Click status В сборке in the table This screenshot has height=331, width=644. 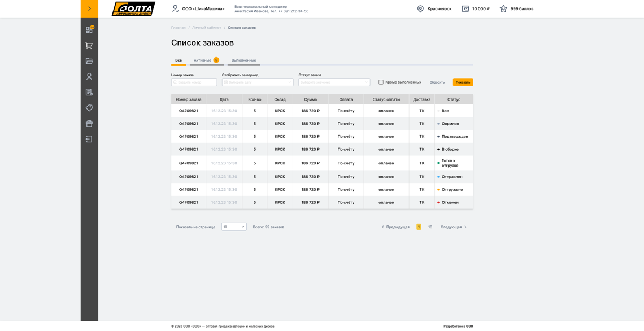pos(450,150)
